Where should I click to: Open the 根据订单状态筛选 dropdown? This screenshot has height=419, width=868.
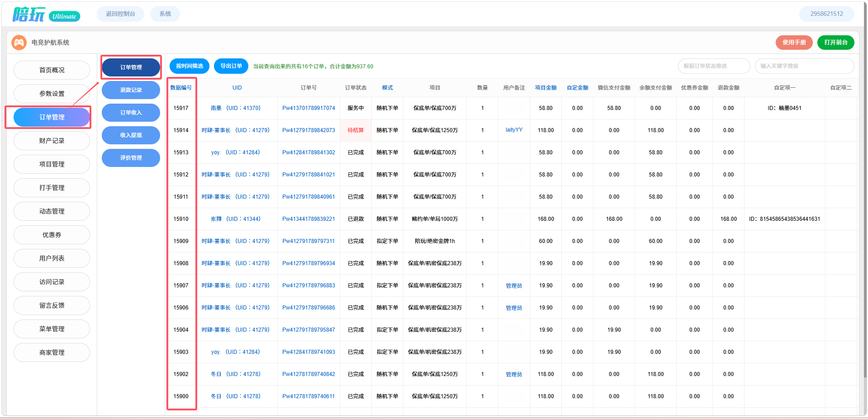tap(714, 66)
